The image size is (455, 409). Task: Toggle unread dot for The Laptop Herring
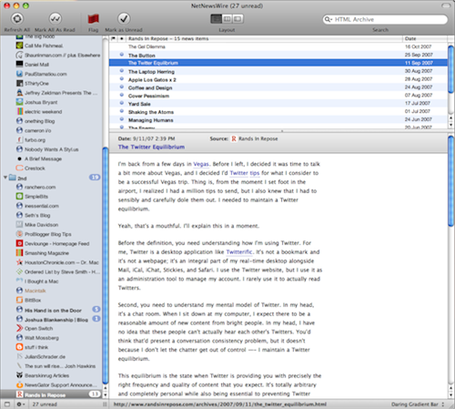pyautogui.click(x=122, y=71)
